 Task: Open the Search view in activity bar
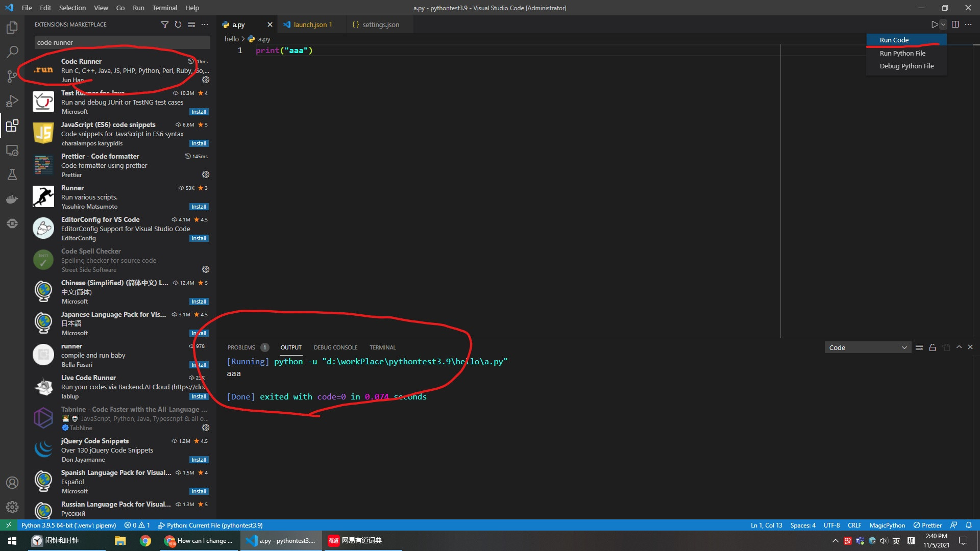(x=12, y=52)
